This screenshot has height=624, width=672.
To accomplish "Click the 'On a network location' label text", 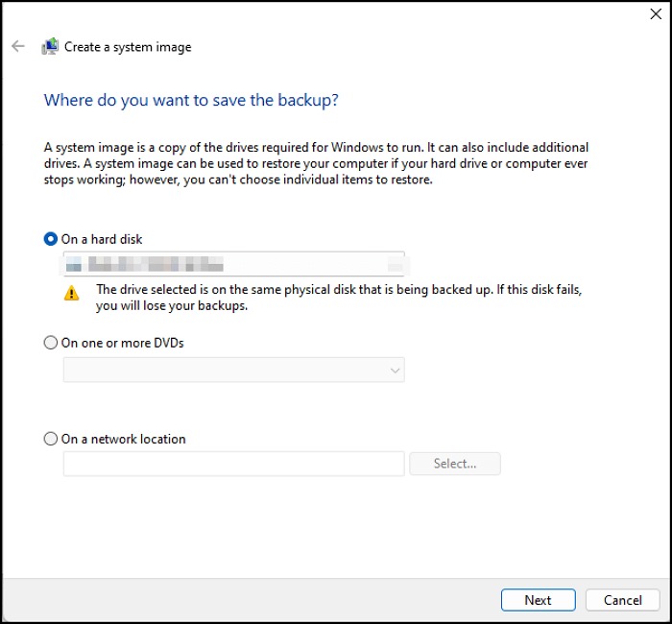I will pyautogui.click(x=123, y=439).
